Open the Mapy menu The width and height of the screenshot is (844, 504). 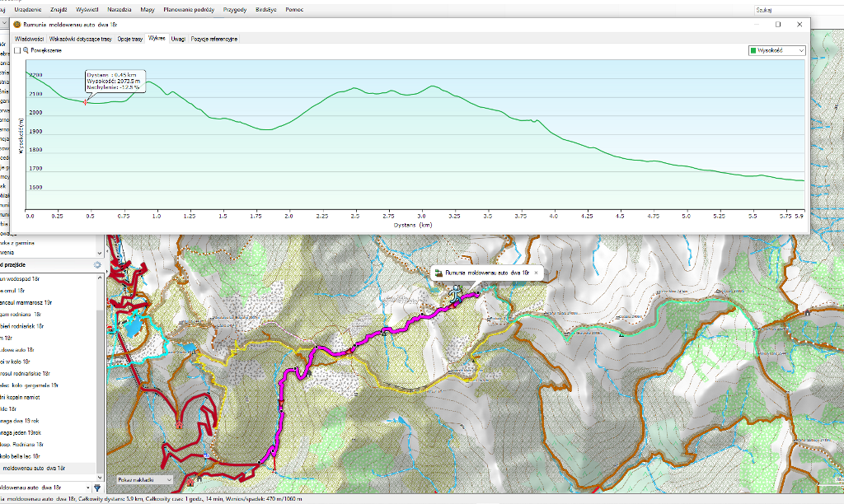[148, 10]
